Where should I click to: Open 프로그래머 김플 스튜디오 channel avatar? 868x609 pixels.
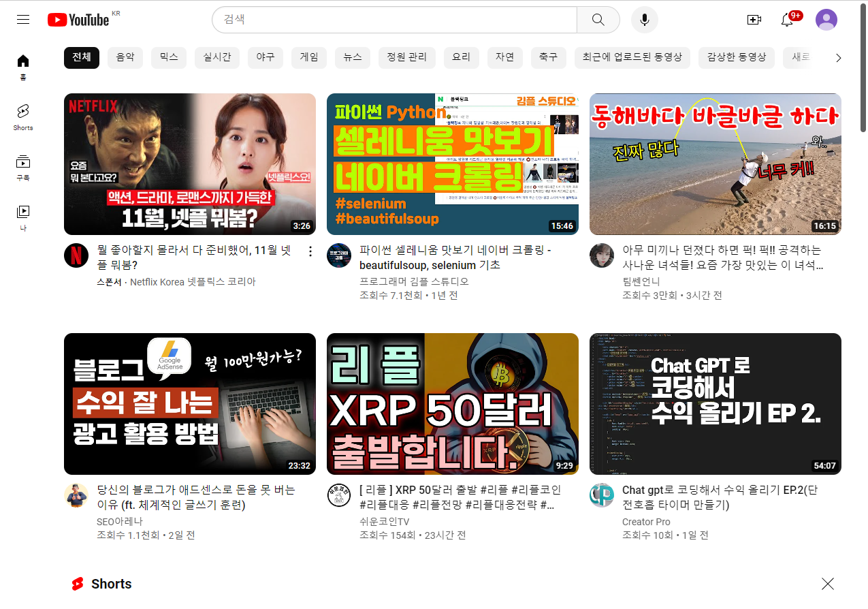[339, 255]
